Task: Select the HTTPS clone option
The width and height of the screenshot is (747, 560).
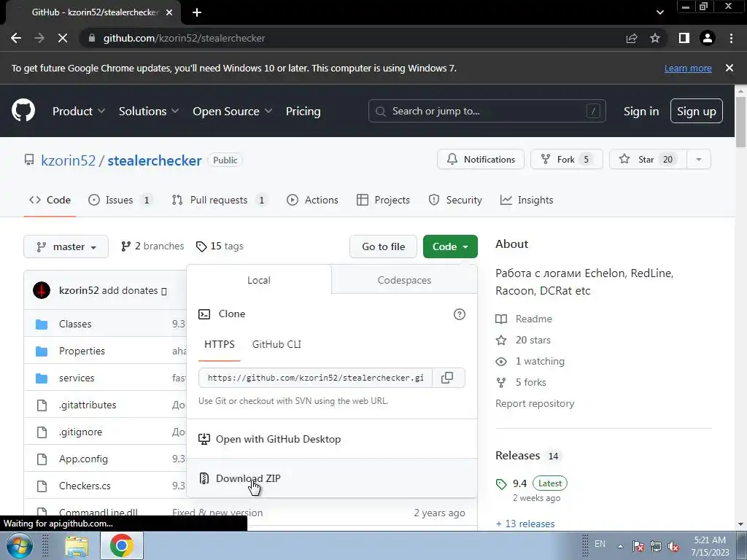Action: [219, 344]
